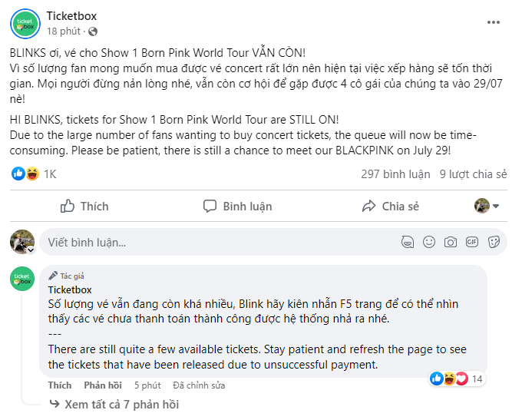
Task: Insert a GIF into the comment
Action: point(472,242)
